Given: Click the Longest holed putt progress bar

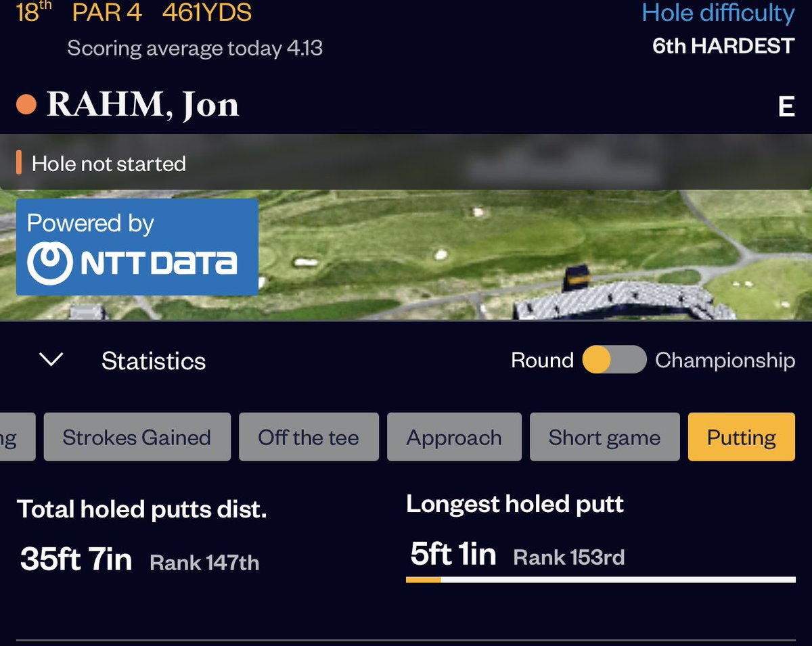Looking at the screenshot, I should (x=601, y=579).
